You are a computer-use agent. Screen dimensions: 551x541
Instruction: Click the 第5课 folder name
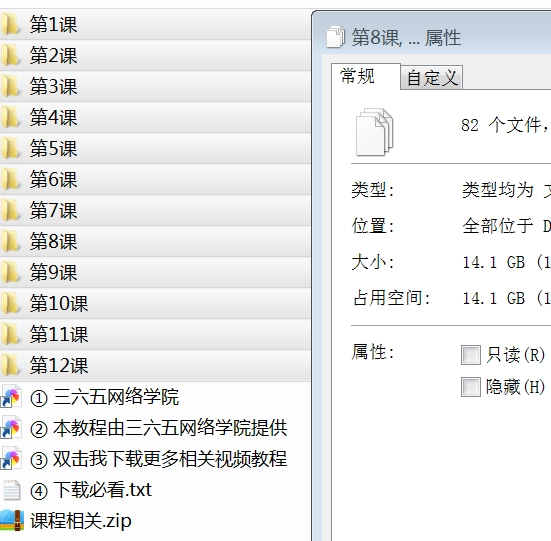coord(53,148)
